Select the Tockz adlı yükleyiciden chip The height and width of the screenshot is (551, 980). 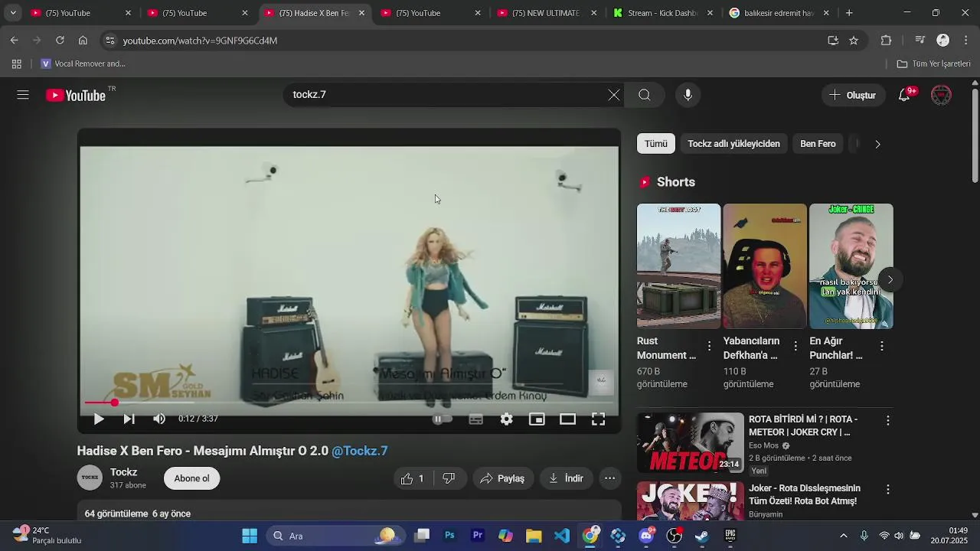(733, 144)
